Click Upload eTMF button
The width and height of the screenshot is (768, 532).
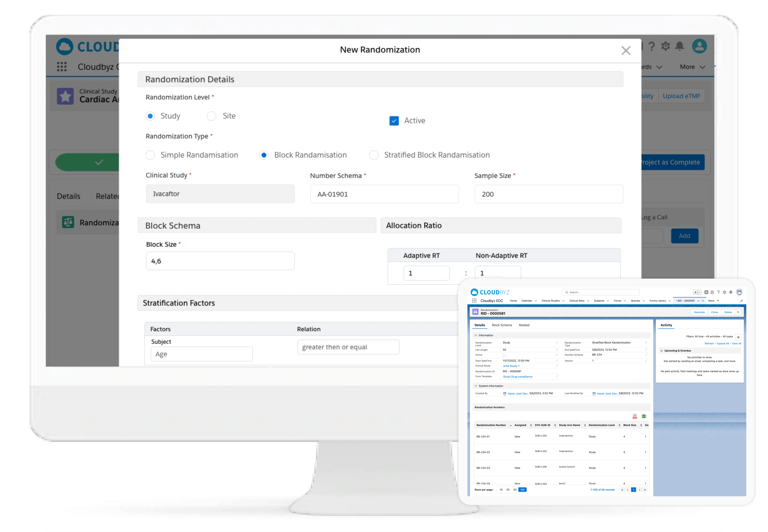coord(681,96)
